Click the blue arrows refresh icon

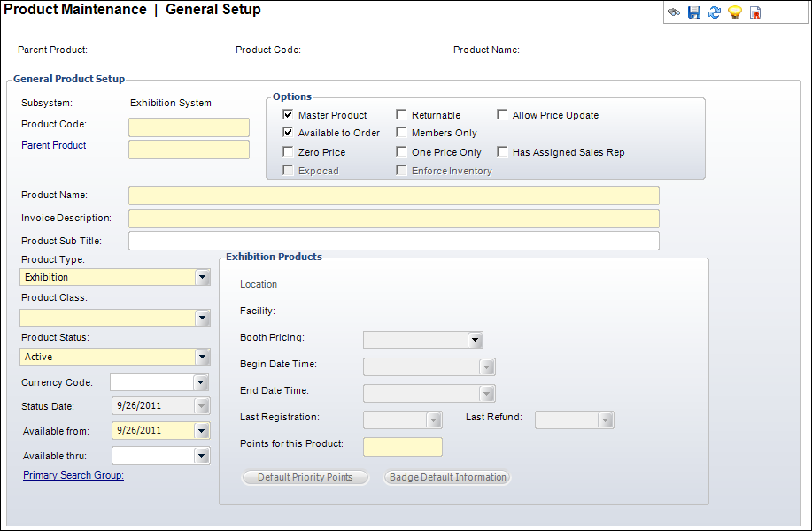(x=715, y=12)
